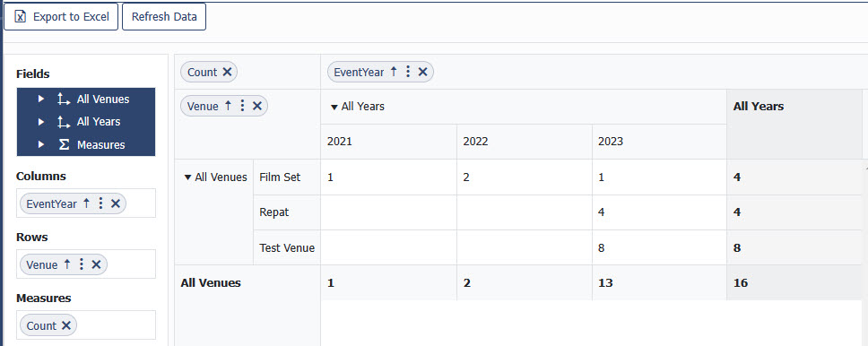Click Export to Excel button

pyautogui.click(x=61, y=17)
